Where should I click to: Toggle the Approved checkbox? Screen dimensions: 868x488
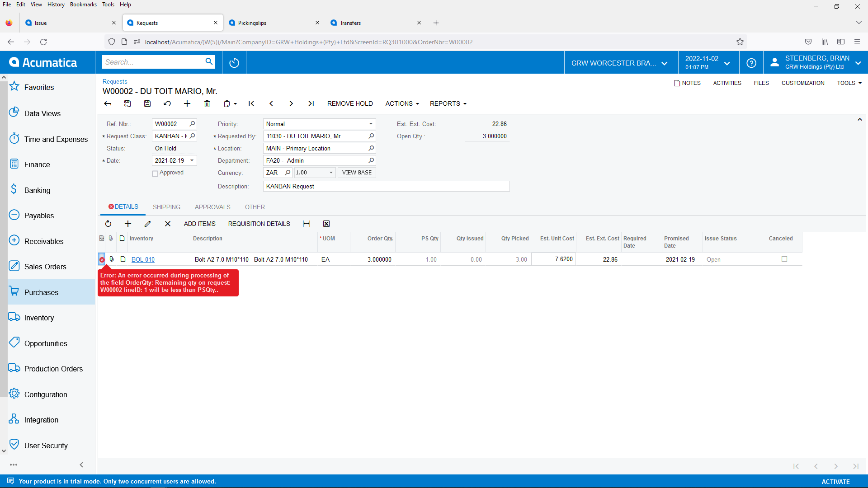coord(155,174)
